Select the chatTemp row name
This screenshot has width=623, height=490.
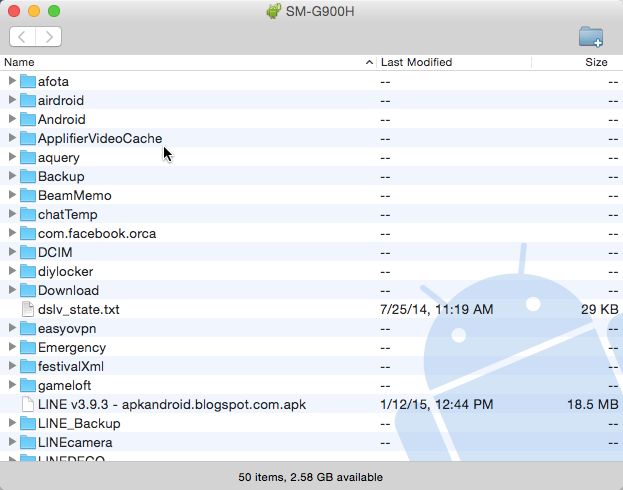coord(68,215)
